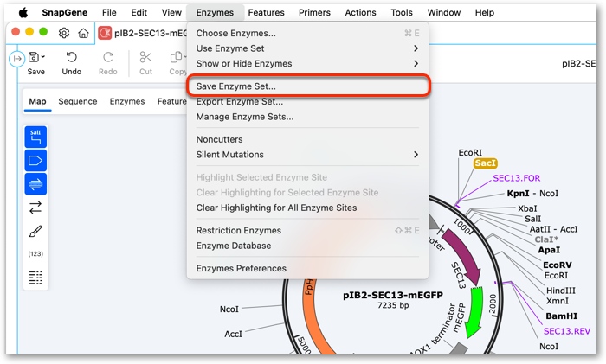Click the Copy toolbar icon

point(177,58)
